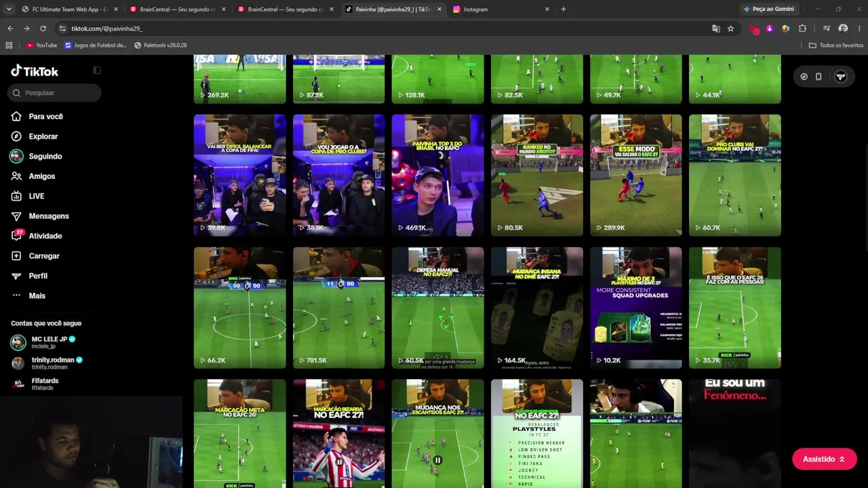Open the Todos os favoritos folder
Viewport: 868px width, 488px height.
pos(836,45)
